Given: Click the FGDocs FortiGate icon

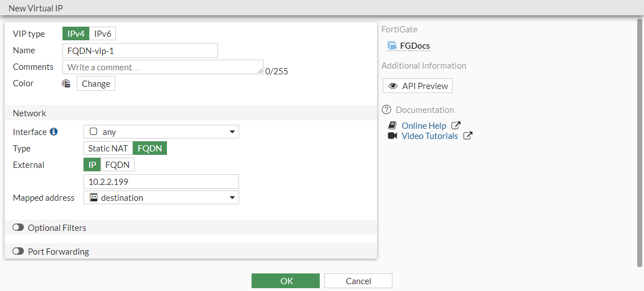Looking at the screenshot, I should point(392,46).
